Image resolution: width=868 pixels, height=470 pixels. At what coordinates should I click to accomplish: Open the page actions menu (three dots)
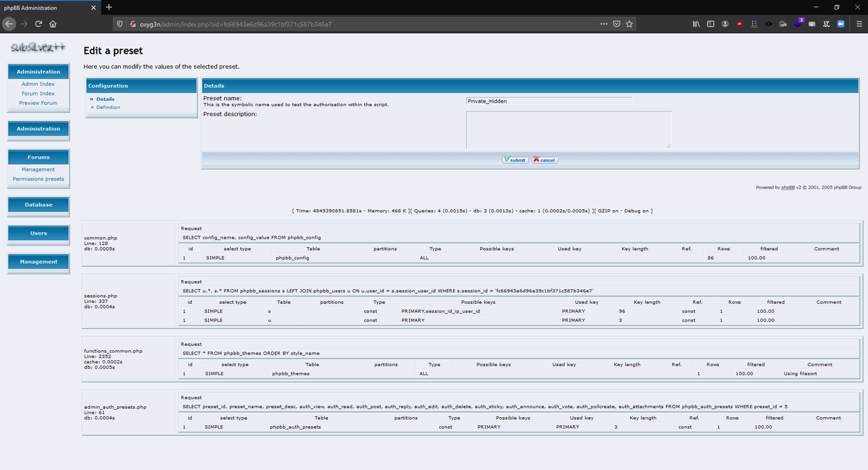point(604,23)
